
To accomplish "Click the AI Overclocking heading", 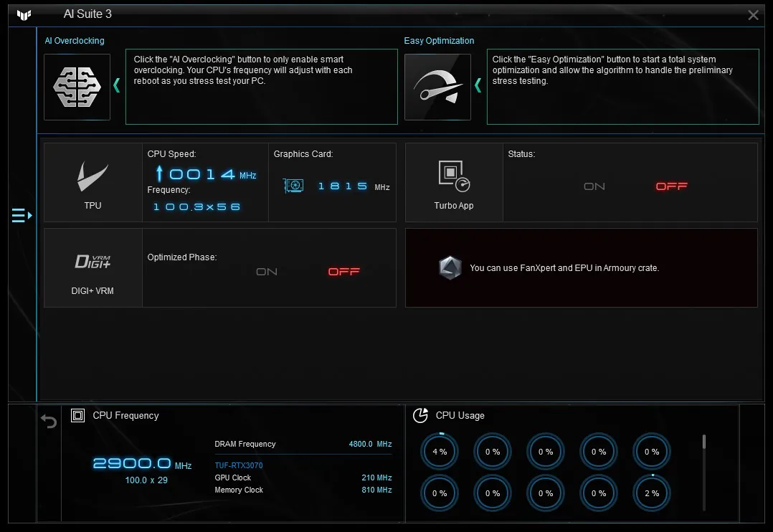I will [x=75, y=40].
